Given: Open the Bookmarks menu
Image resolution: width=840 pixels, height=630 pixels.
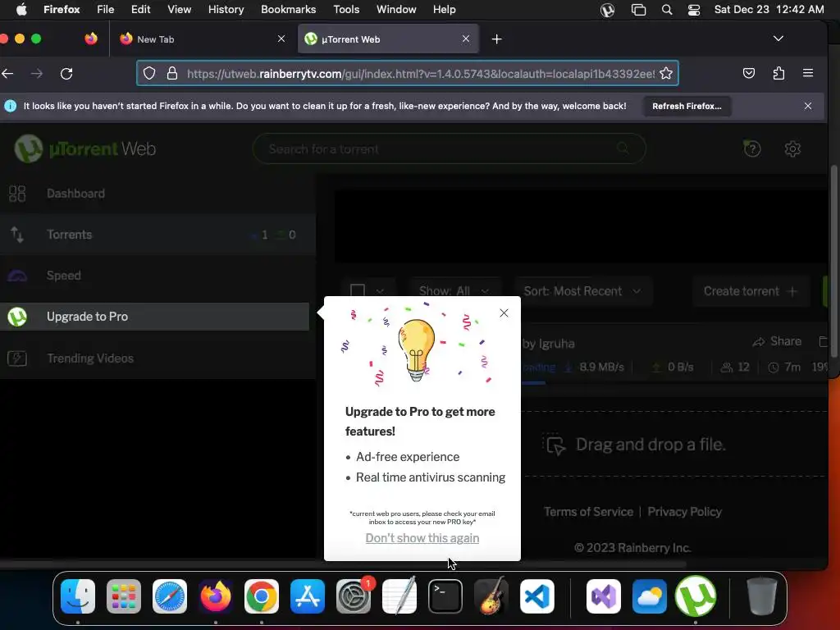Looking at the screenshot, I should pos(288,10).
